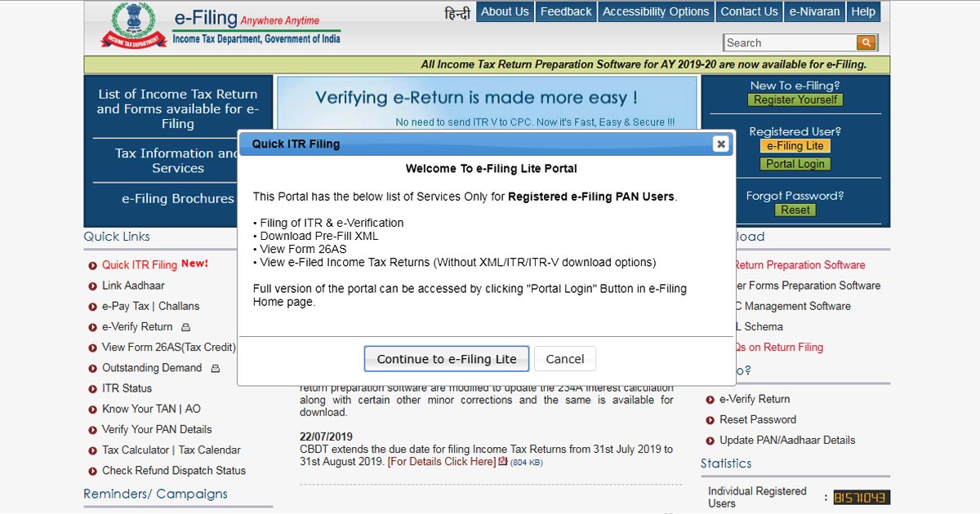The width and height of the screenshot is (980, 514).
Task: Click the lock icon beside e-Verify Return
Action: 185,327
